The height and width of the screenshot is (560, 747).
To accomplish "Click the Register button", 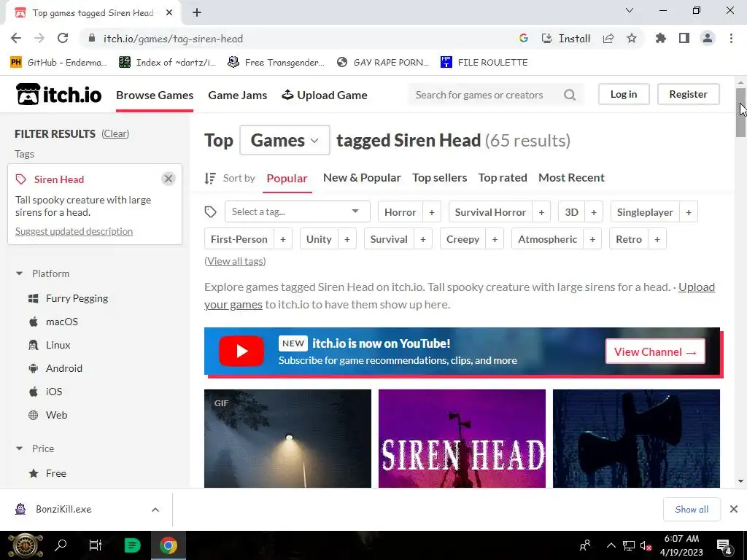I will [688, 94].
